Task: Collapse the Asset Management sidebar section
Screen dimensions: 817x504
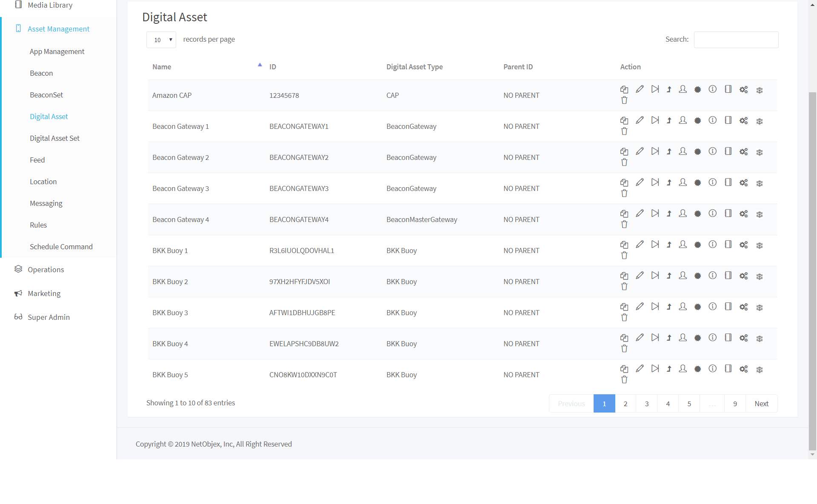Action: 58,29
